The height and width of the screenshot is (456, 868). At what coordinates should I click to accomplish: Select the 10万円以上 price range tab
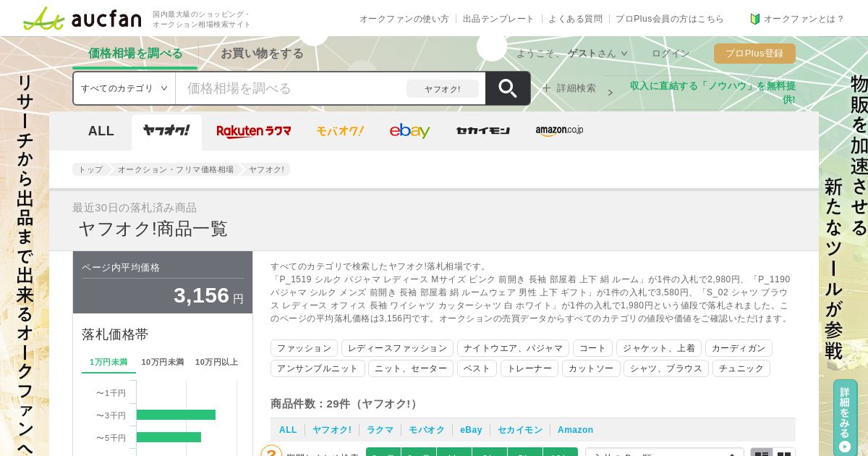click(216, 362)
